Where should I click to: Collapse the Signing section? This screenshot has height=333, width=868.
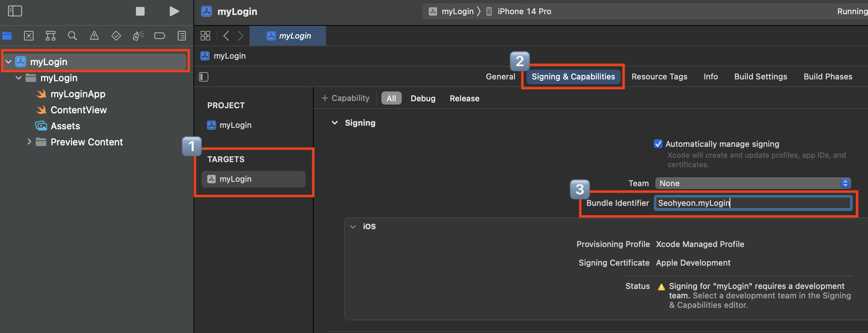[335, 123]
